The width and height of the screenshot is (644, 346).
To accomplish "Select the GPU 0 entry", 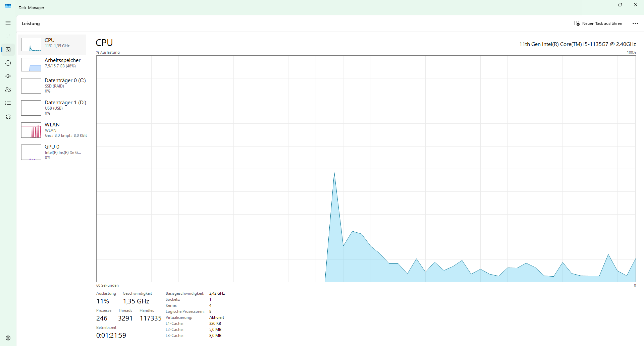I will point(52,152).
